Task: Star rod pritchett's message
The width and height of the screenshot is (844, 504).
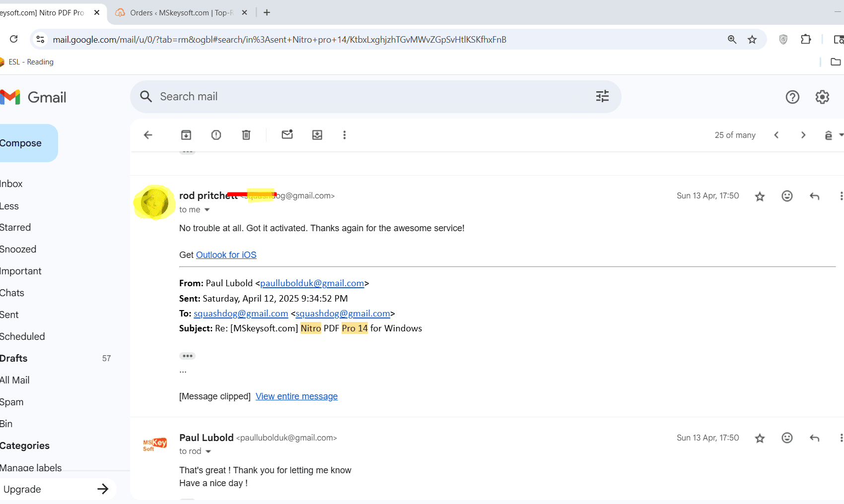Action: pos(760,196)
